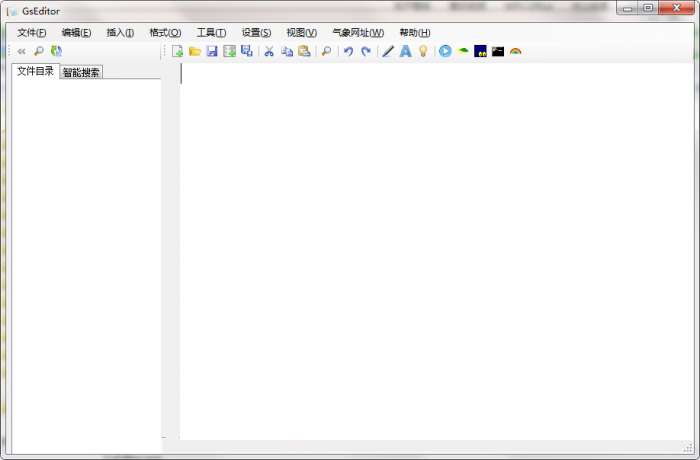Collapse side panel with double-arrow icon
The image size is (700, 460).
tap(21, 51)
